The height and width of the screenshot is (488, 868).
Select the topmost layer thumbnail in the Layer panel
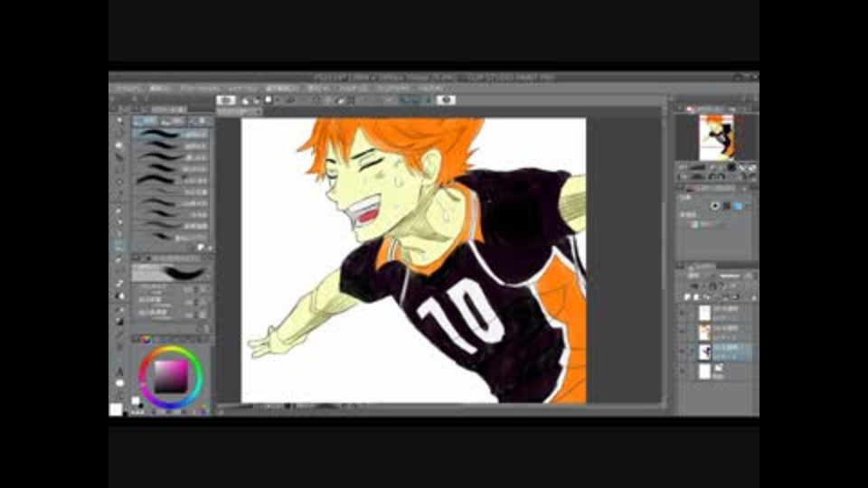click(x=704, y=314)
